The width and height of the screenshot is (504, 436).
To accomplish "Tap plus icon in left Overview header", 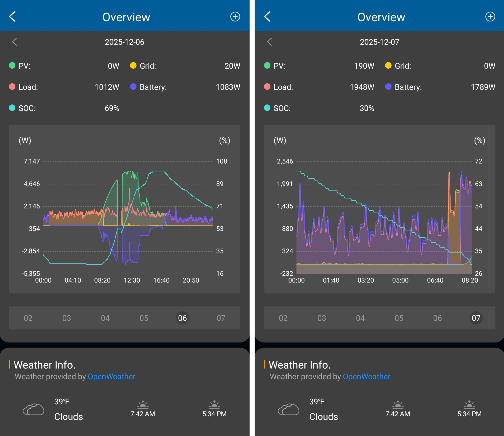I will tap(235, 16).
